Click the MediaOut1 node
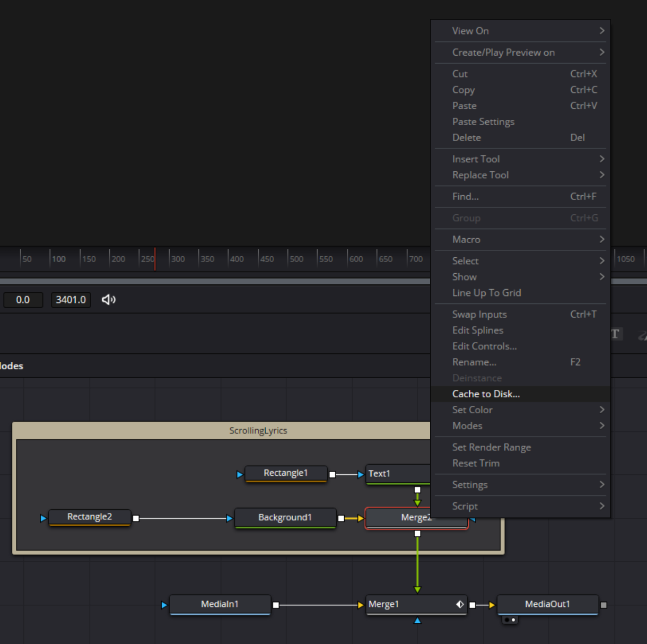Screen dimensions: 647x644 click(547, 604)
